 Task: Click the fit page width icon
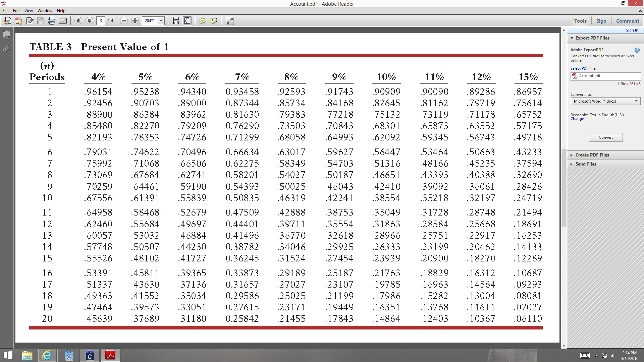tap(176, 21)
